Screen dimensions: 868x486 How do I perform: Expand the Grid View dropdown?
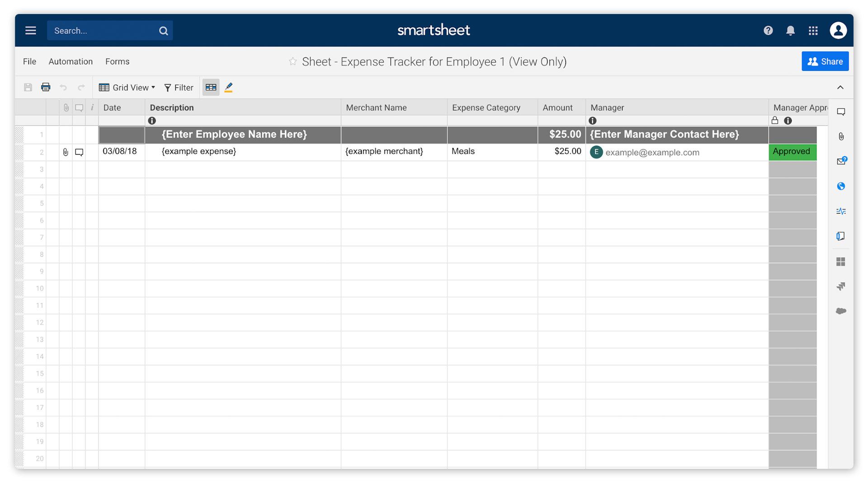127,87
